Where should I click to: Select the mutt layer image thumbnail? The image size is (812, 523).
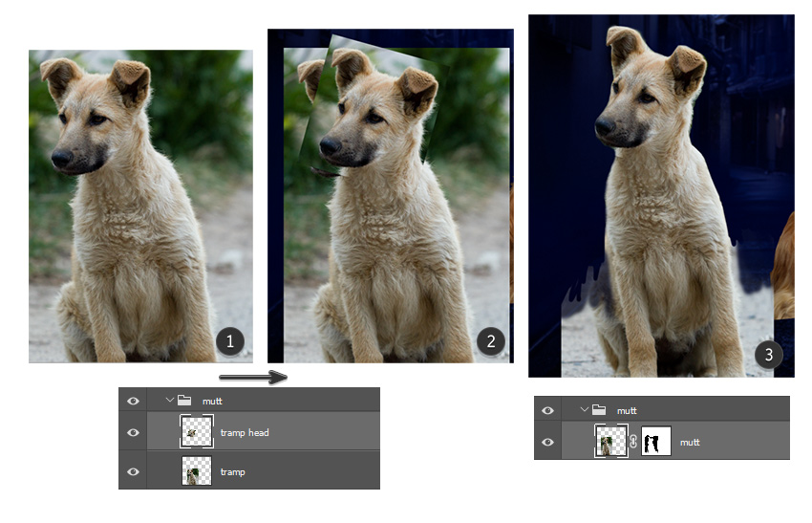click(x=611, y=441)
